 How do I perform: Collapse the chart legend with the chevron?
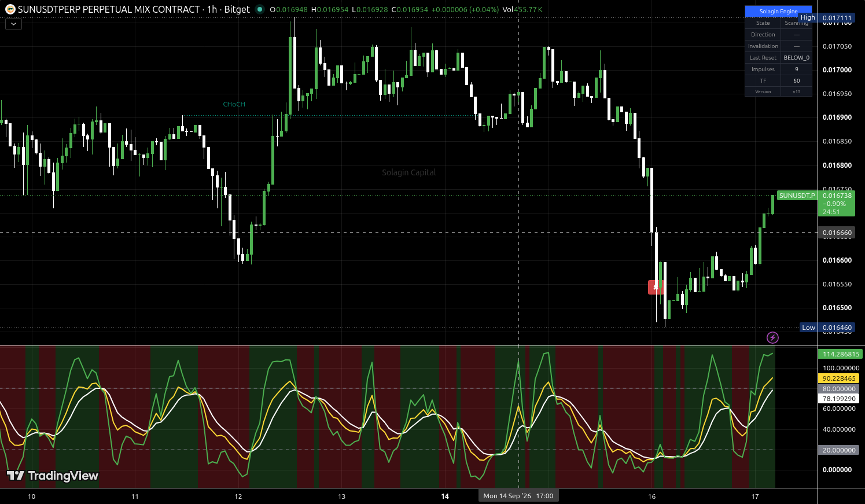[13, 24]
